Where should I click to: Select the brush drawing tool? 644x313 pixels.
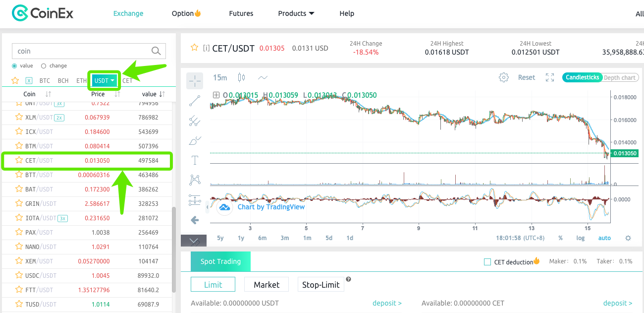point(195,140)
